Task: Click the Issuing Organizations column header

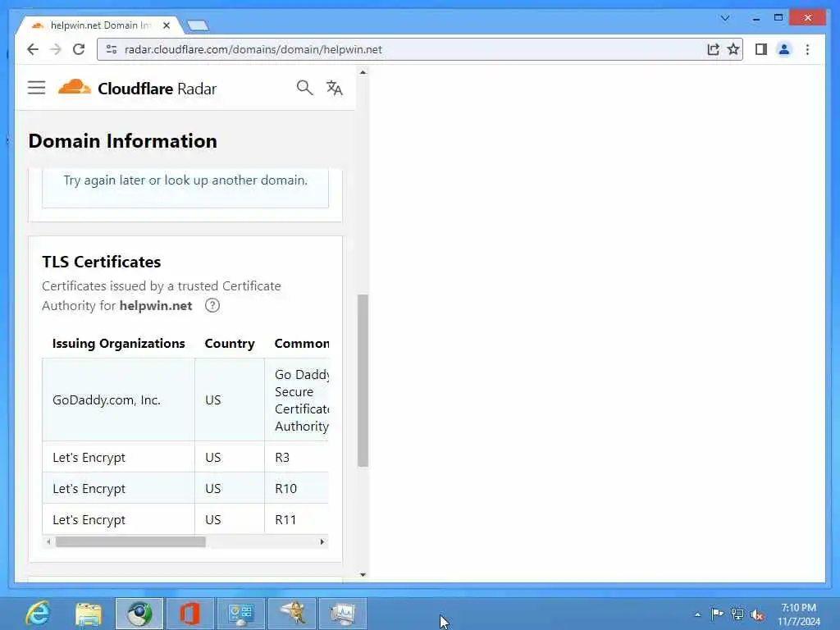Action: click(x=118, y=344)
